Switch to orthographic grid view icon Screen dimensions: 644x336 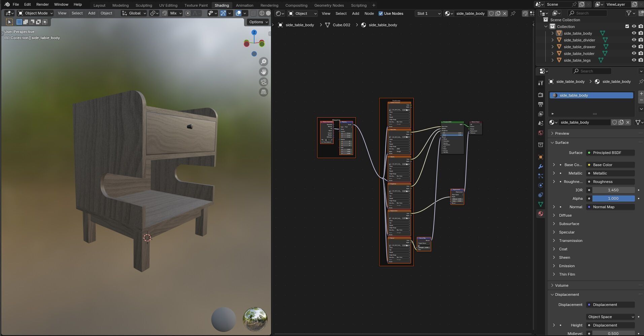pyautogui.click(x=264, y=92)
